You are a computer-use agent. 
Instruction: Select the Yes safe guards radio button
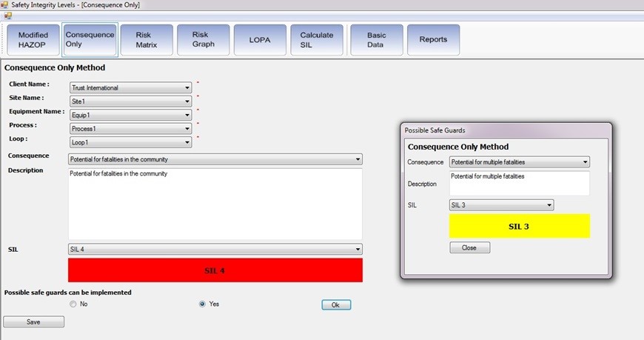pyautogui.click(x=203, y=304)
